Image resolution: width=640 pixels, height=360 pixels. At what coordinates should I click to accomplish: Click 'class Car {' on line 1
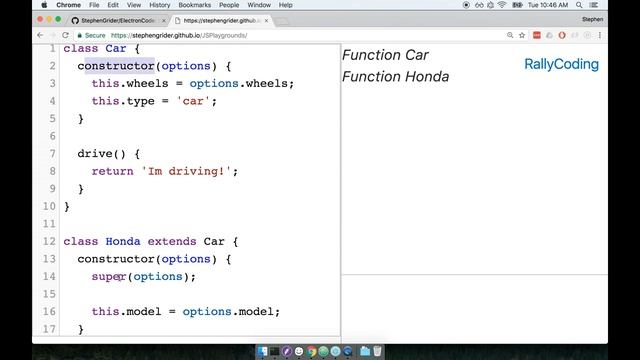tap(102, 49)
